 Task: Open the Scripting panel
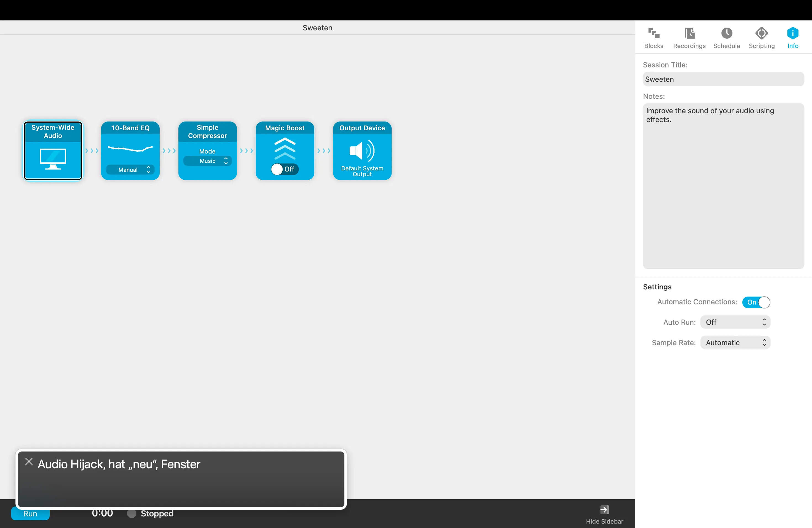pos(761,38)
